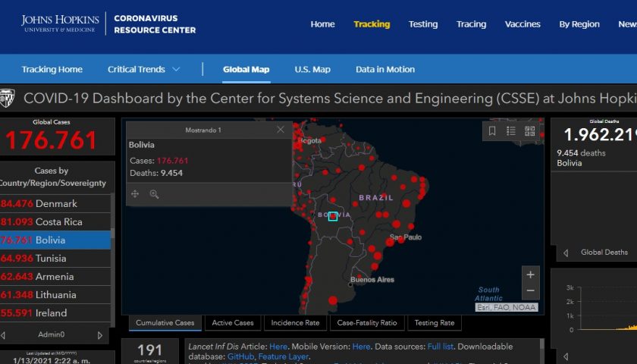Show the map legend list icon
637x364 pixels.
tap(511, 131)
